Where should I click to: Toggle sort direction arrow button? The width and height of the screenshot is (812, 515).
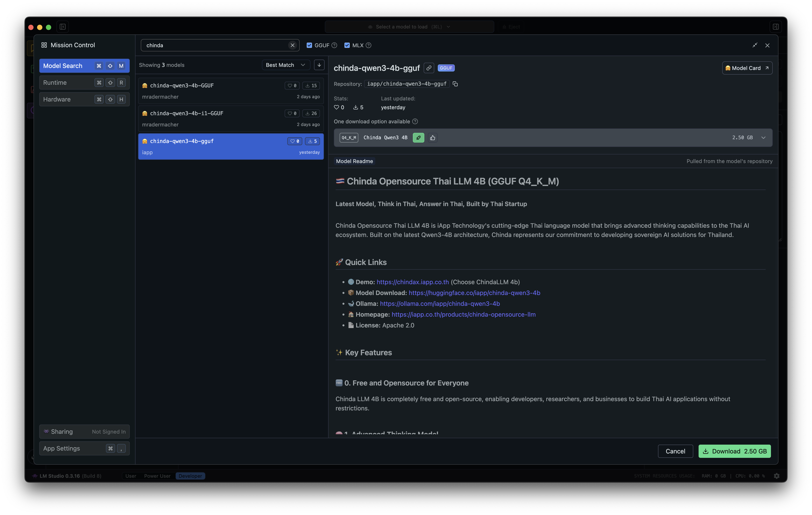tap(319, 65)
